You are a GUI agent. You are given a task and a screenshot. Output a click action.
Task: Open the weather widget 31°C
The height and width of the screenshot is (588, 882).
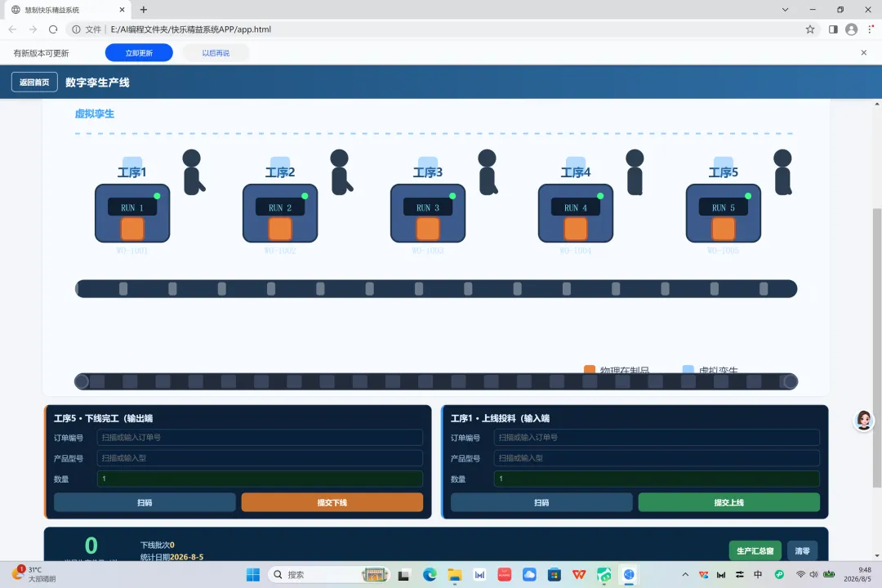click(x=35, y=574)
